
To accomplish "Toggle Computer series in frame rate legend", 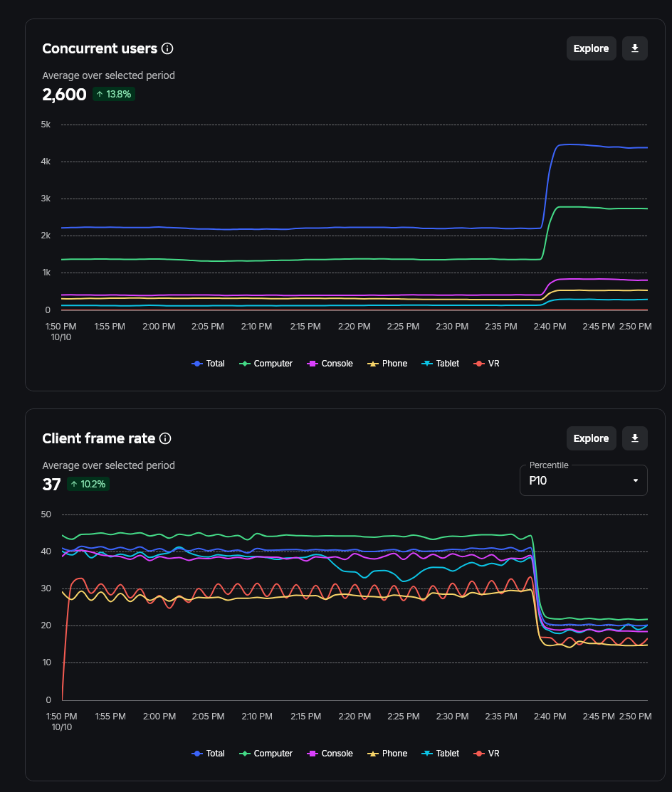I will click(267, 754).
